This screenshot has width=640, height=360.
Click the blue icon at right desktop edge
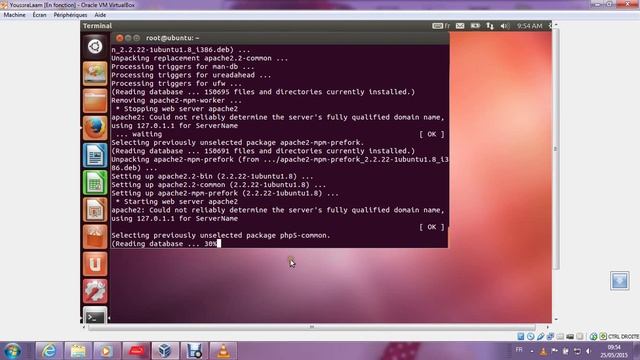pos(620,281)
